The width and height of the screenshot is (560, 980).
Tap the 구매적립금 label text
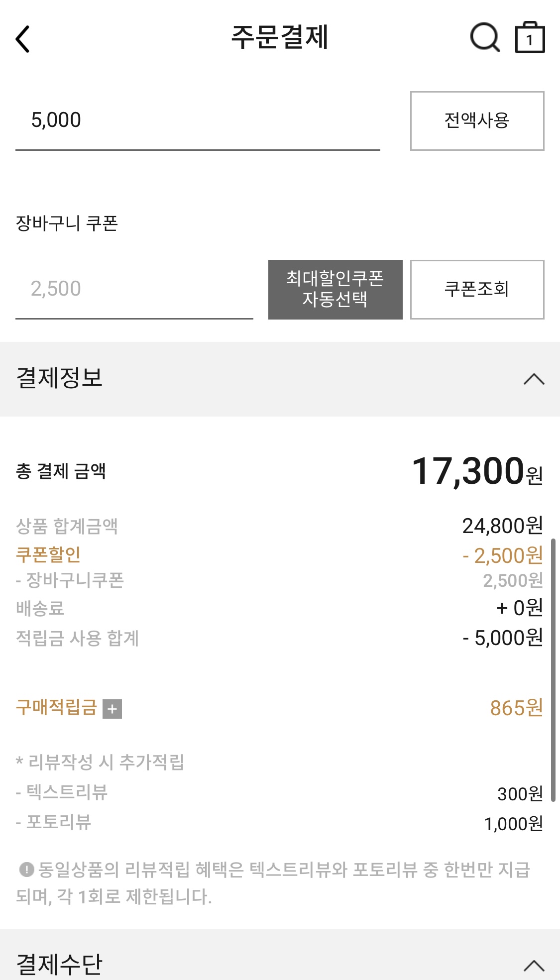56,707
